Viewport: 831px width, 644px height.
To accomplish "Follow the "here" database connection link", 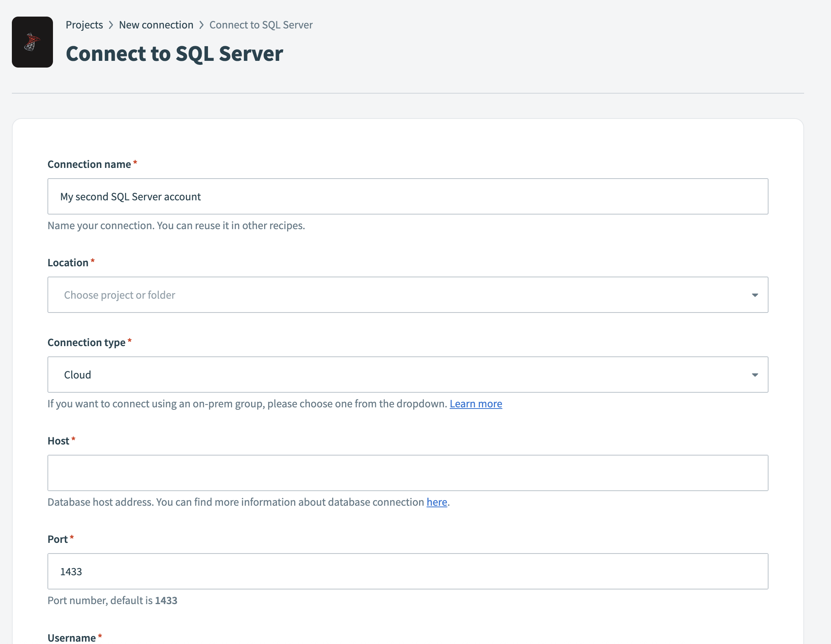I will click(436, 502).
